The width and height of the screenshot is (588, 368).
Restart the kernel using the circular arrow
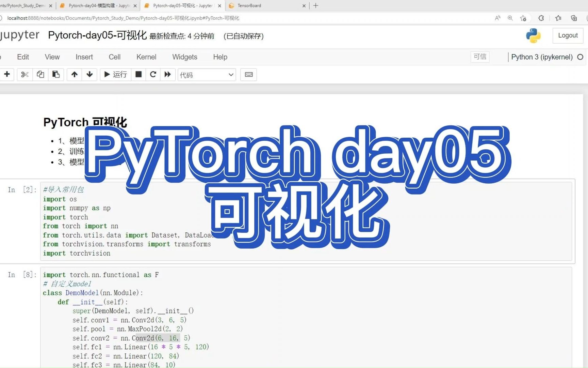click(x=153, y=74)
